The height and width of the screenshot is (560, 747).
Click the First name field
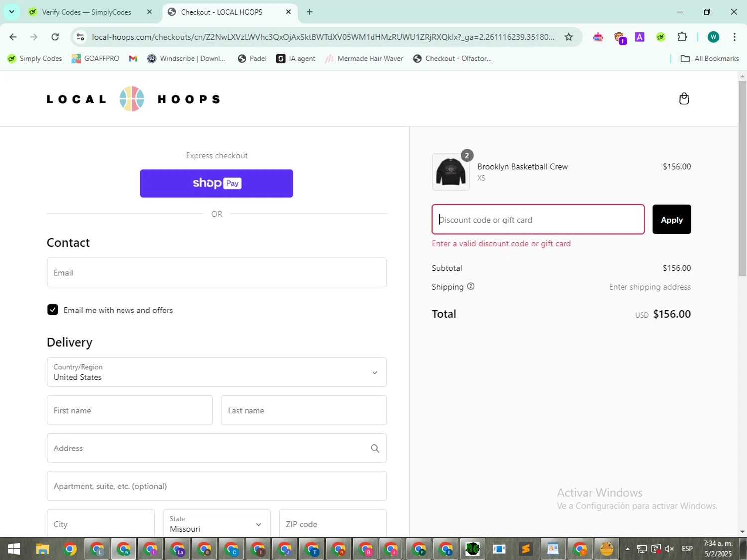[x=129, y=410]
